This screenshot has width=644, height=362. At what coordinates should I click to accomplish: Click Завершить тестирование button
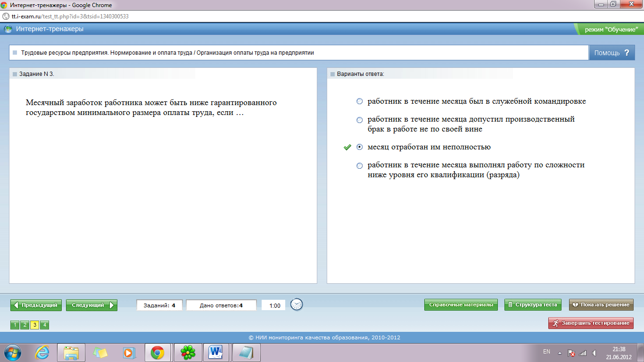591,323
